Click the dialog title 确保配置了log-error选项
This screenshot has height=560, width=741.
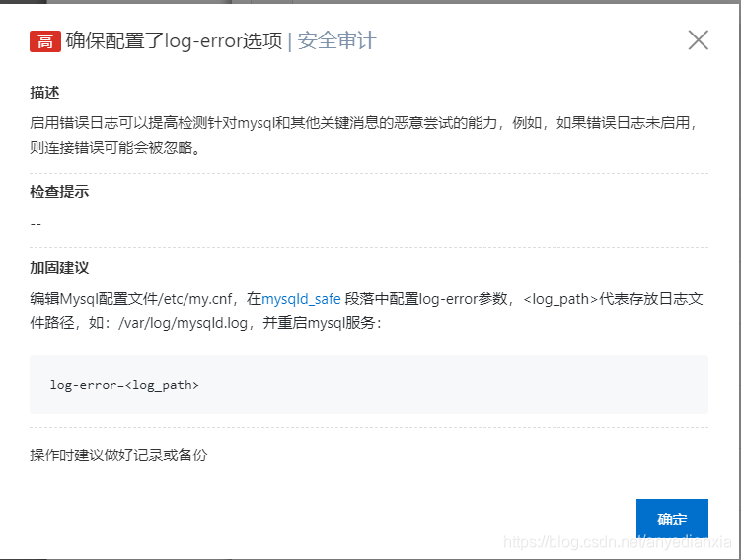(174, 40)
